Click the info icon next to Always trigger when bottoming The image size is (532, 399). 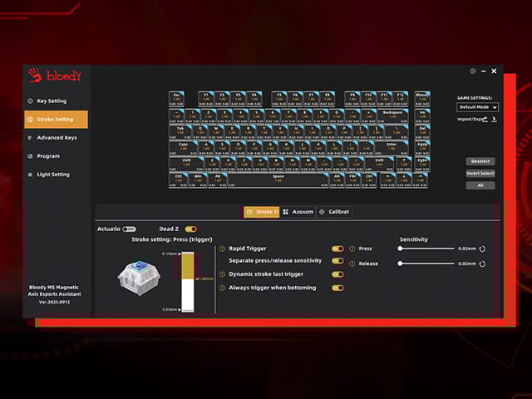222,288
